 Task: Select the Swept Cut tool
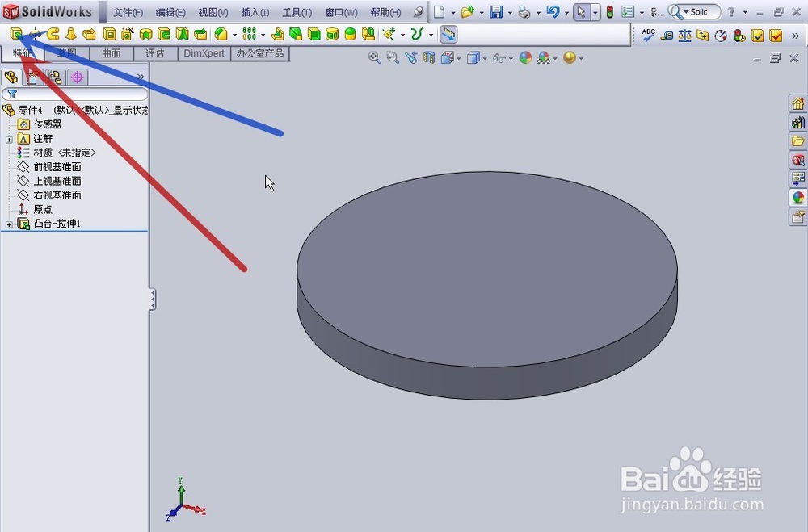[x=164, y=34]
